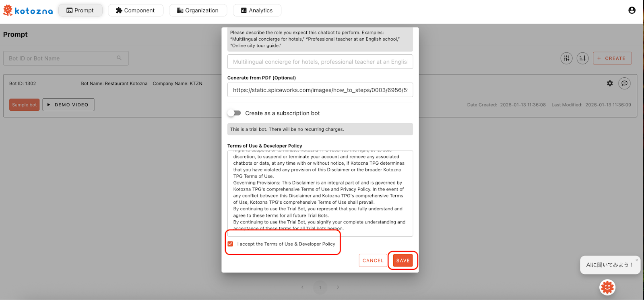The image size is (644, 300).
Task: Open the user account icon
Action: point(632,10)
